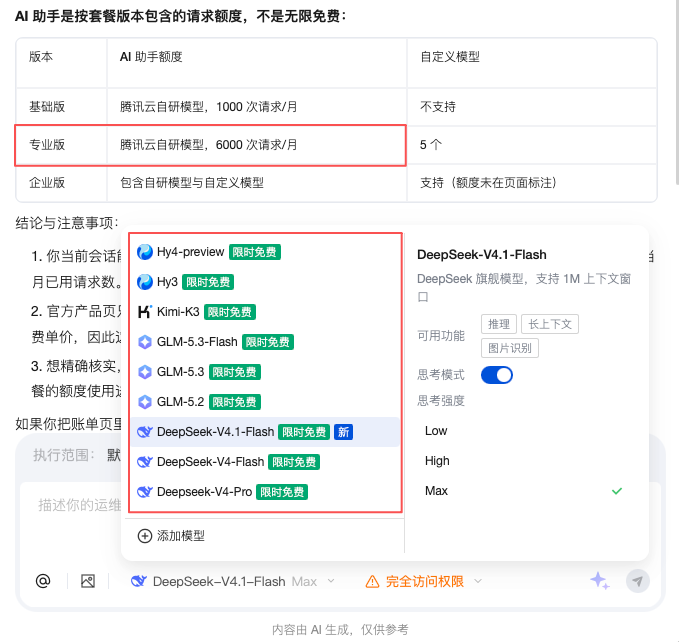Click the image upload icon
This screenshot has height=642, width=679.
(88, 581)
